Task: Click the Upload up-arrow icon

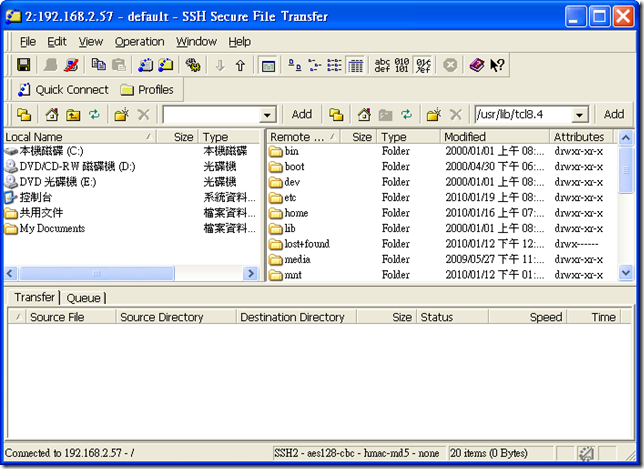Action: pos(240,65)
